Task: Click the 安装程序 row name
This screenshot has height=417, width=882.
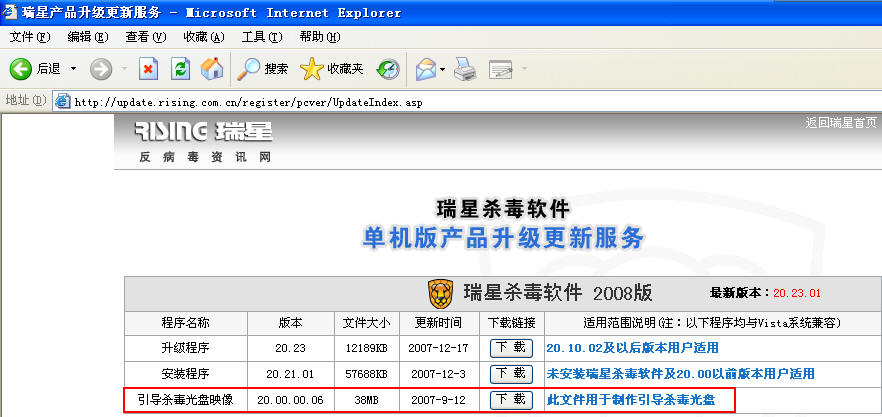Action: coord(185,374)
